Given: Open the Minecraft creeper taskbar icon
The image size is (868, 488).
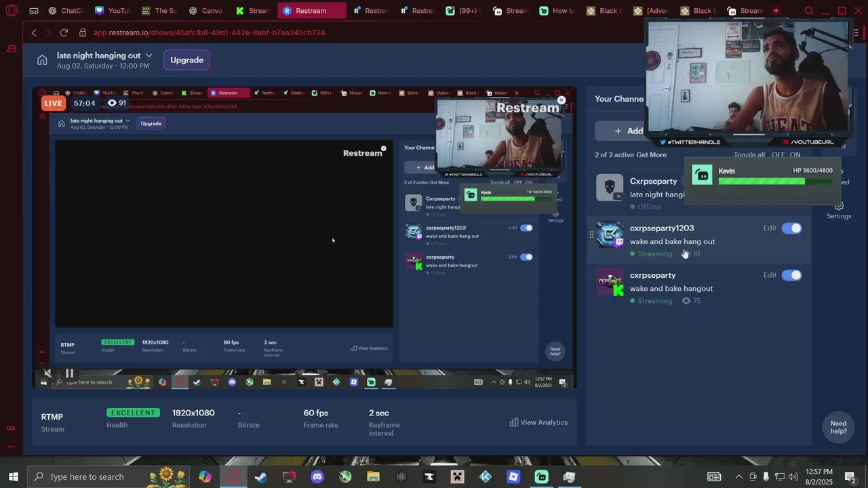Looking at the screenshot, I should (457, 476).
